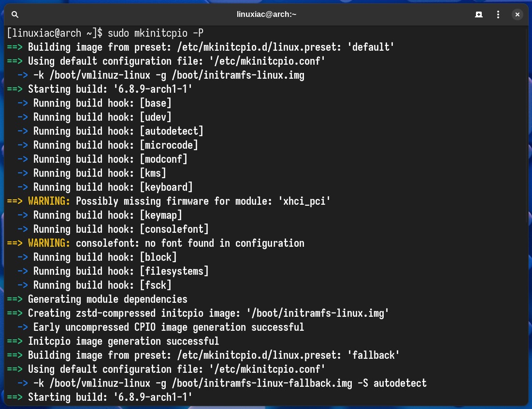Click the last 'Starting build' line
The width and height of the screenshot is (532, 409).
point(100,397)
